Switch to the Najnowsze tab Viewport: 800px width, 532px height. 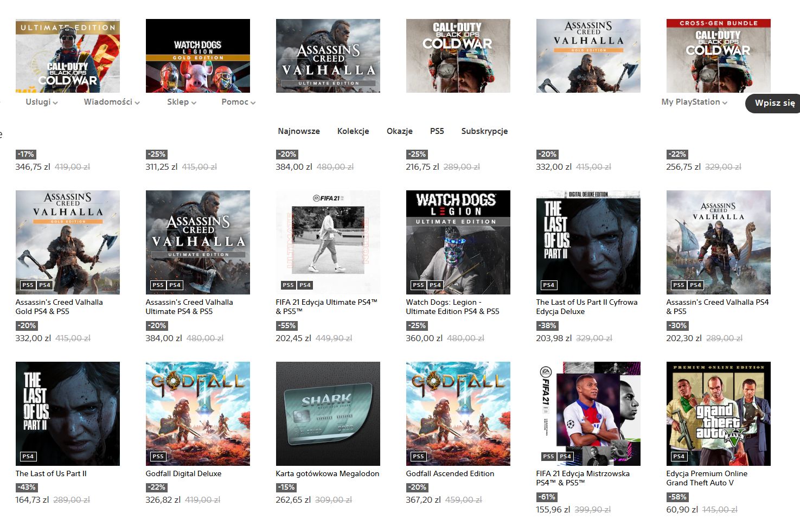coord(299,131)
